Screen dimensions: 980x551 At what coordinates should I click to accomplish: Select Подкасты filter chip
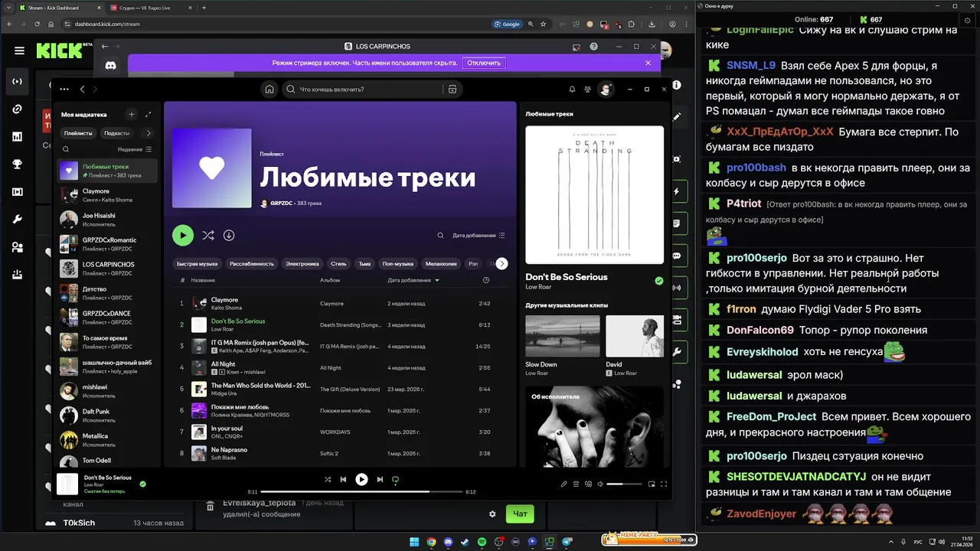point(117,133)
